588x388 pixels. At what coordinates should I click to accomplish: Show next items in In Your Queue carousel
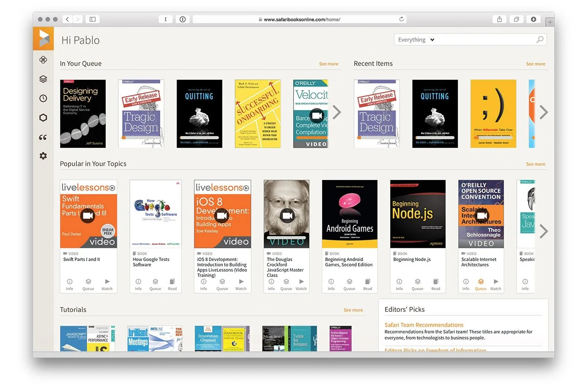(x=337, y=112)
